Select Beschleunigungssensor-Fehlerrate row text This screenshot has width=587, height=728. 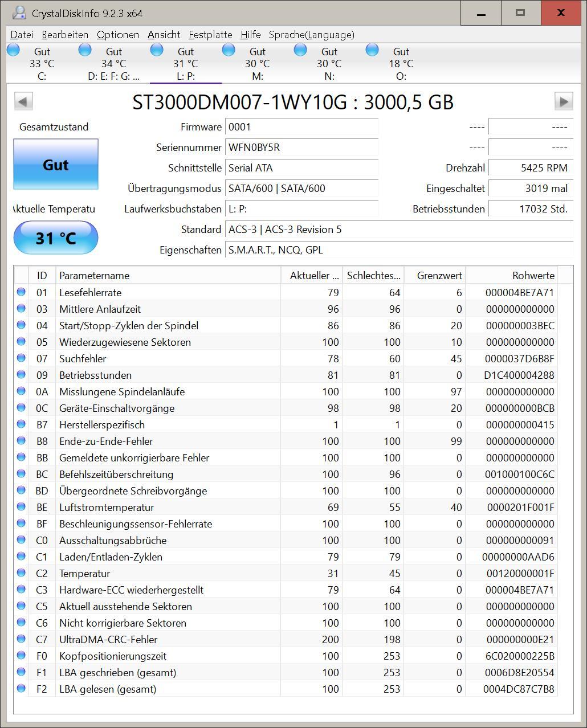point(136,523)
